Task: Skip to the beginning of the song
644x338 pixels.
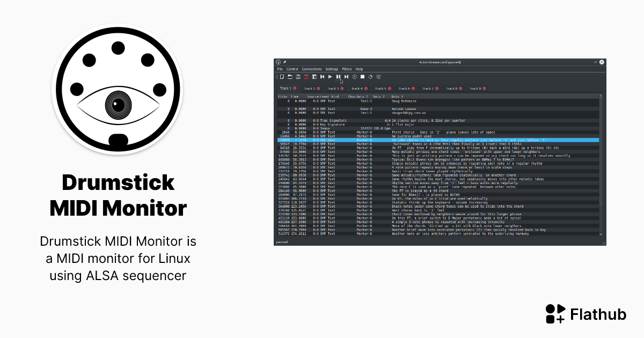Action: (x=322, y=77)
